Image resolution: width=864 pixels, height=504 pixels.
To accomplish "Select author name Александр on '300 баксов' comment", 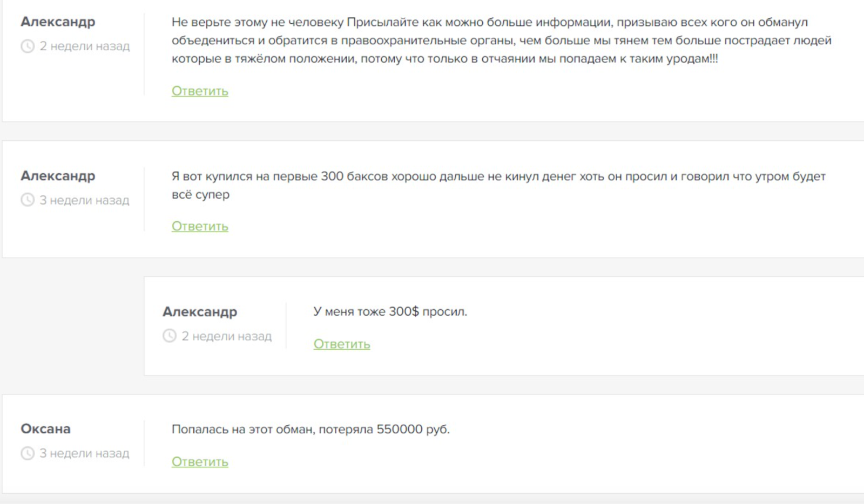I will click(x=58, y=176).
